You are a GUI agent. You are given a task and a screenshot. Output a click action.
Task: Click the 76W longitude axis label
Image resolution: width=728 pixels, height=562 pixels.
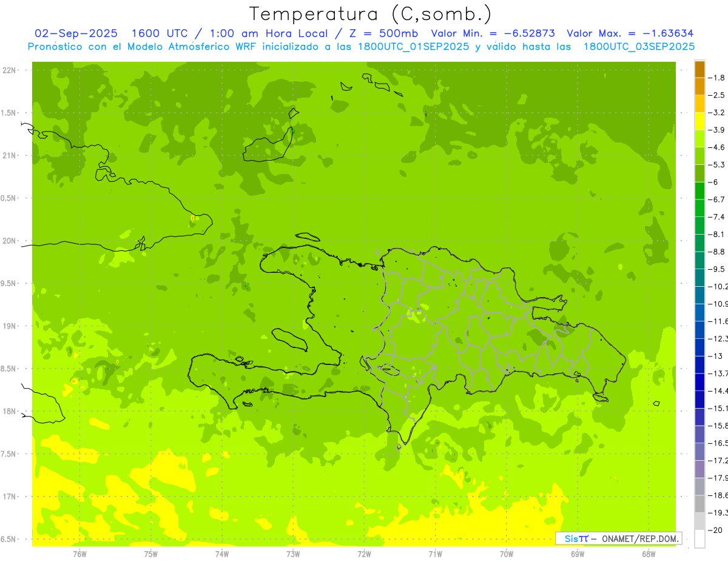[x=79, y=554]
